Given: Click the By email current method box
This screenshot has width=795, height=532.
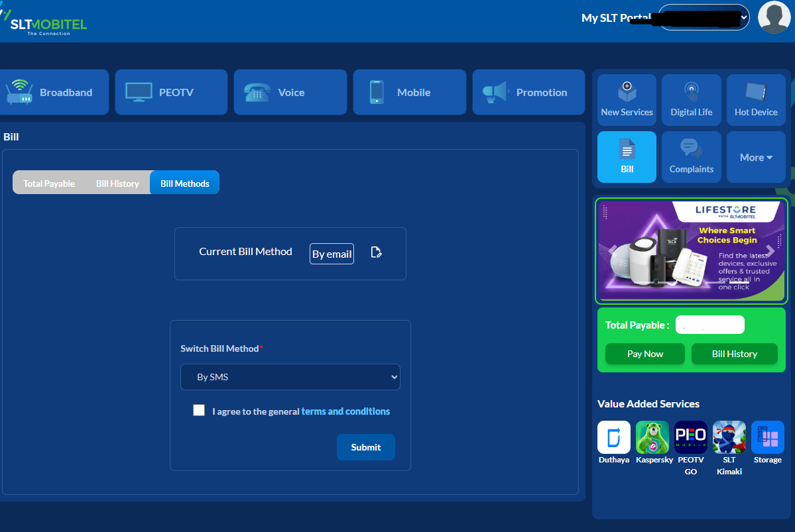Looking at the screenshot, I should point(332,254).
